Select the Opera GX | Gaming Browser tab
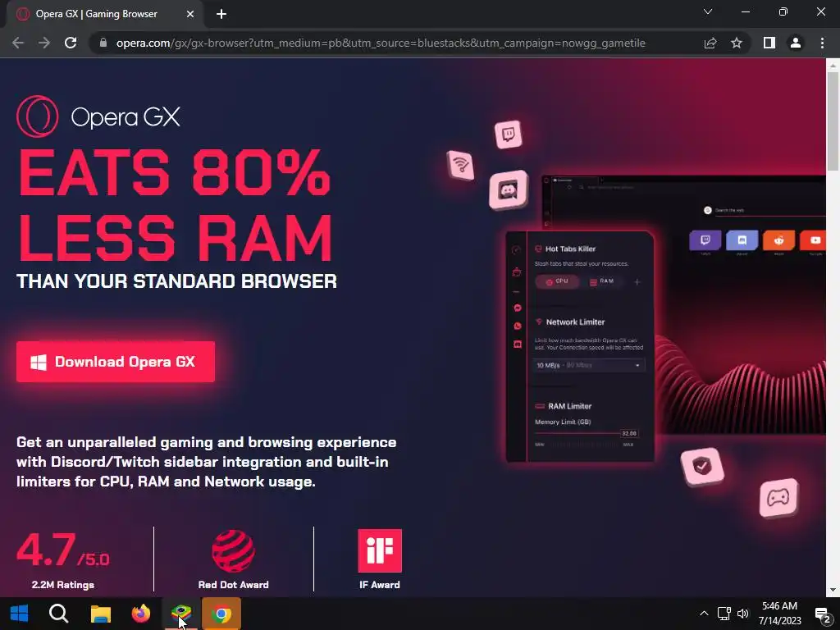Screen dimensions: 840x630 pos(104,14)
